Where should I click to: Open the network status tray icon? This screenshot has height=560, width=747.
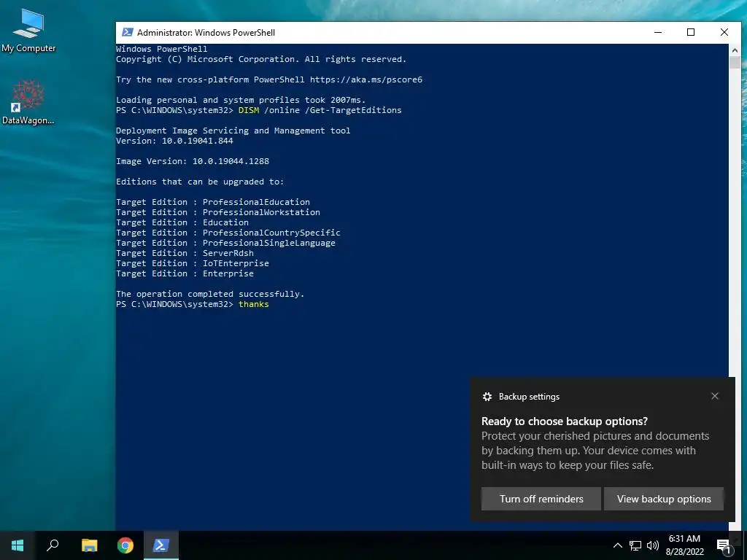point(635,545)
